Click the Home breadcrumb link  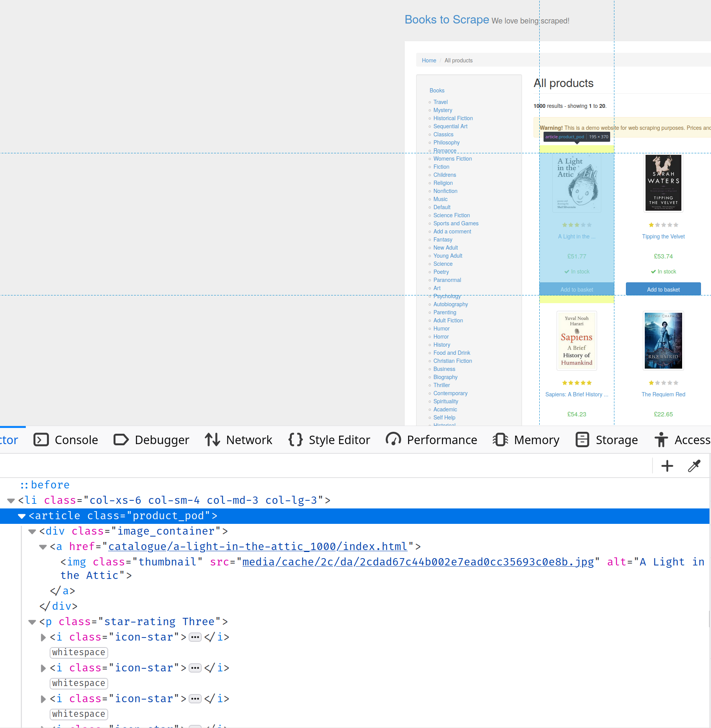coord(429,60)
